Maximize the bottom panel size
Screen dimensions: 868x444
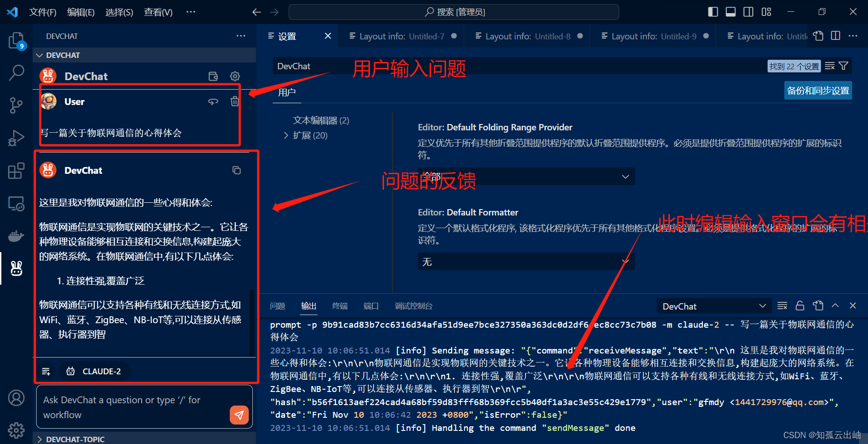point(835,306)
